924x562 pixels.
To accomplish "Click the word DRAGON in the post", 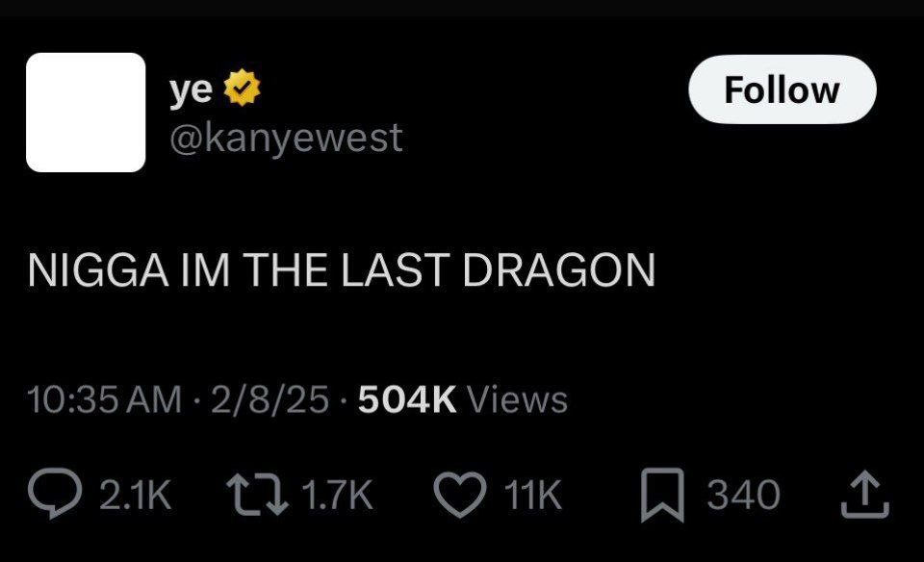I will coord(558,270).
